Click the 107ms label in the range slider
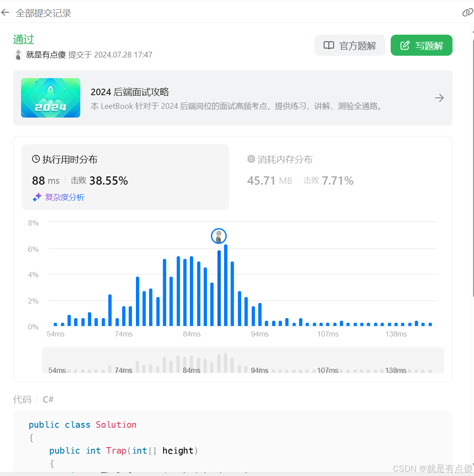The height and width of the screenshot is (476, 474). [328, 370]
